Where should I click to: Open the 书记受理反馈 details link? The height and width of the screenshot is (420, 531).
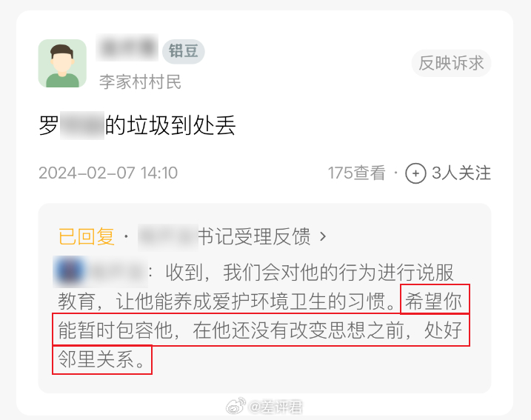[x=254, y=236]
